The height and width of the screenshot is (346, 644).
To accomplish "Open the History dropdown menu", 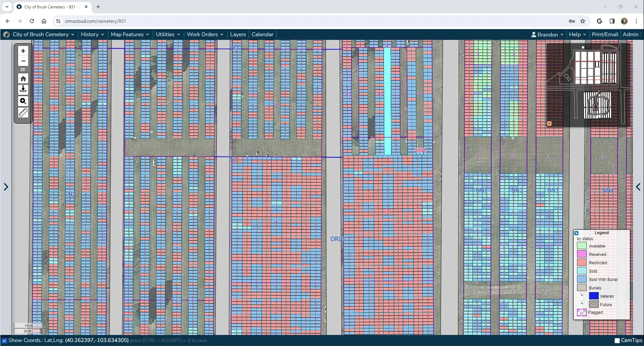I will pos(92,34).
